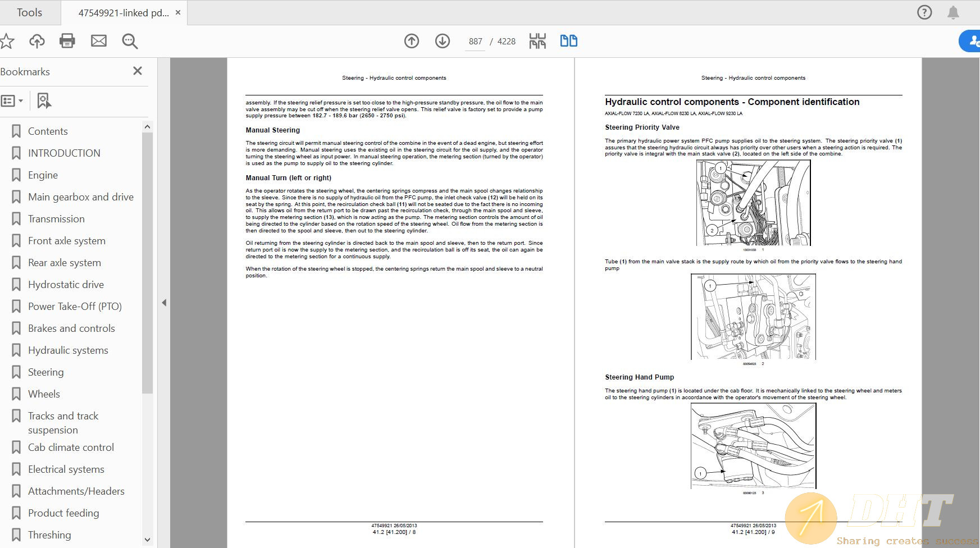This screenshot has height=548, width=980.
Task: Click bookmark icon beside Brakes and controls
Action: click(16, 328)
